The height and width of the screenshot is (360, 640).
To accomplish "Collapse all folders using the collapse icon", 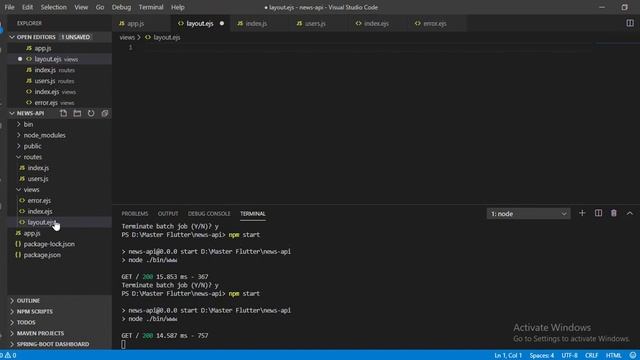I will (105, 113).
